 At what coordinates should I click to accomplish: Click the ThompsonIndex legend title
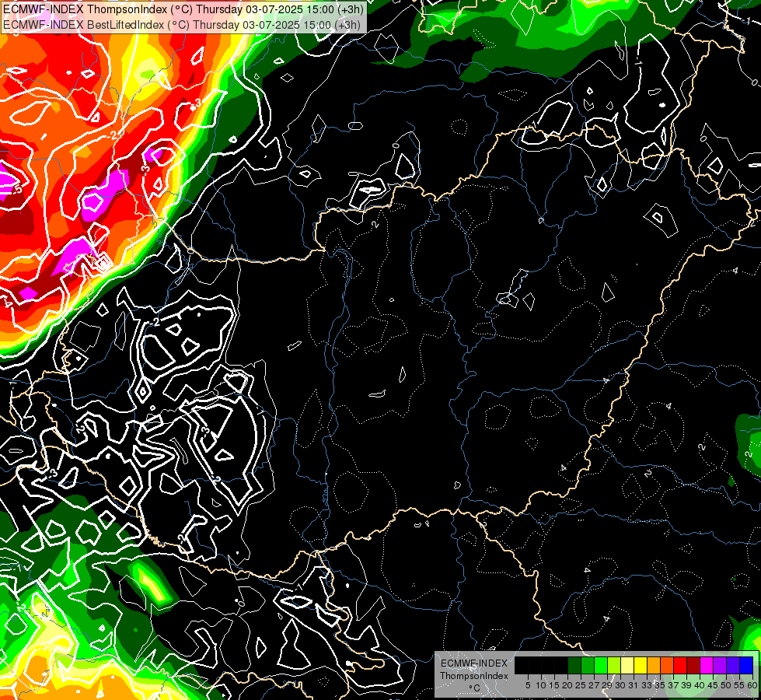474,676
